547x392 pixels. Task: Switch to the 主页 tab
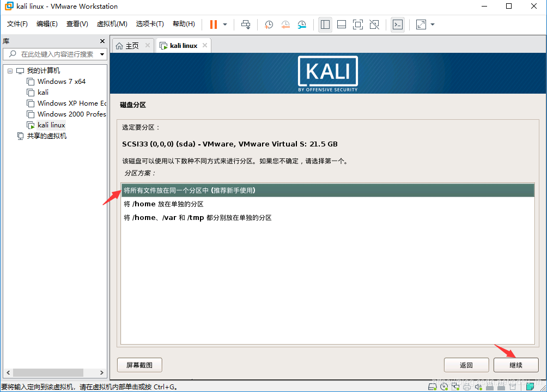[x=132, y=46]
